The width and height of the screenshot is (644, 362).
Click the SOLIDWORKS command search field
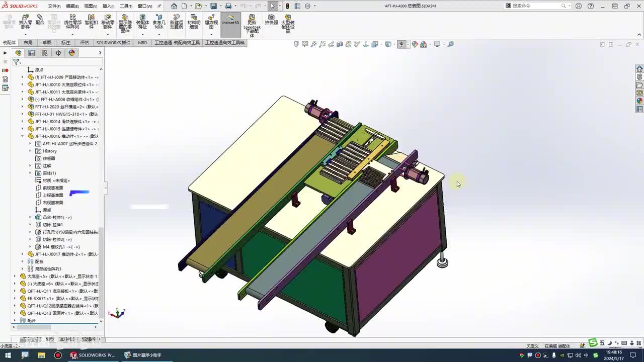[536, 6]
